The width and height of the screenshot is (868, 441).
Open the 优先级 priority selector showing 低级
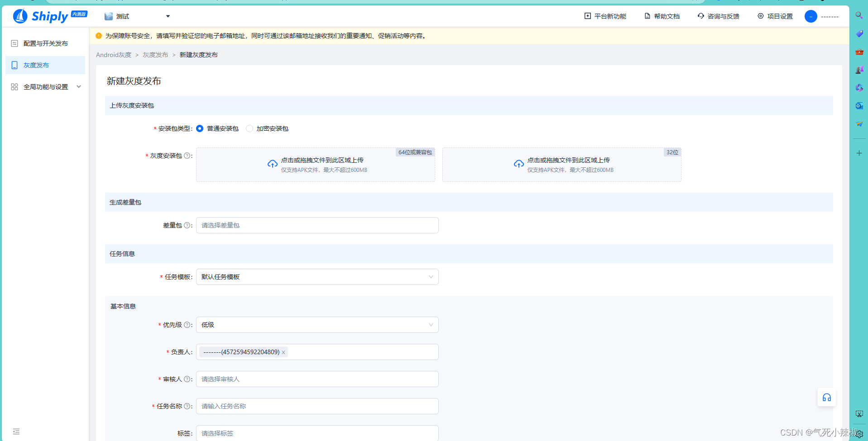317,324
